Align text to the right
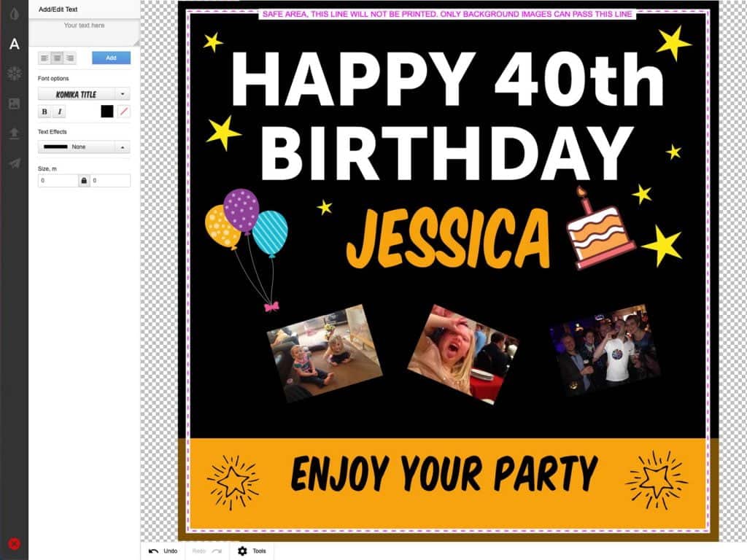This screenshot has height=560, width=747. pos(70,58)
